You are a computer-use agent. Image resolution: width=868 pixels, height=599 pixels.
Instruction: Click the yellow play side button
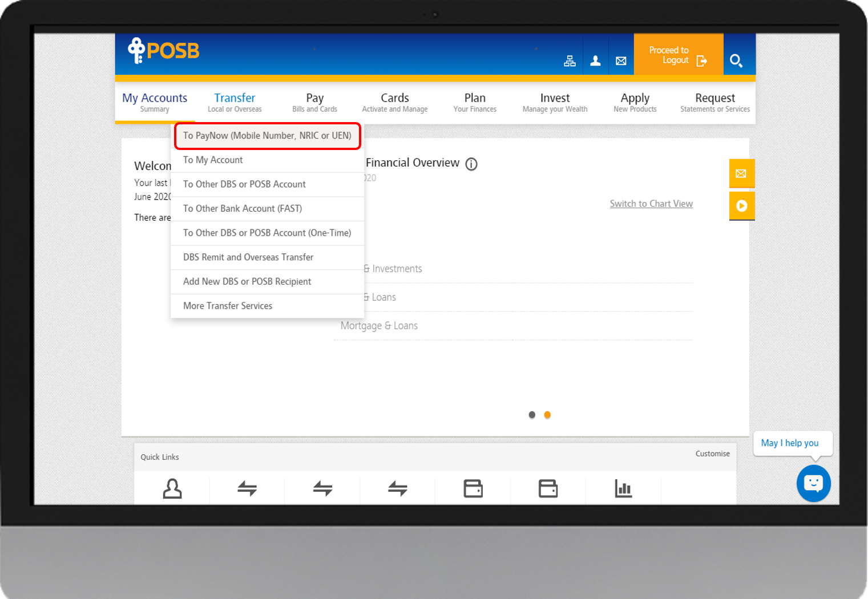click(741, 206)
